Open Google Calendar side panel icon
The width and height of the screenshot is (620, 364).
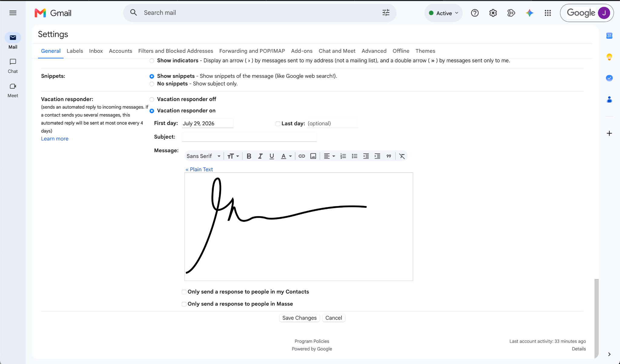click(609, 36)
